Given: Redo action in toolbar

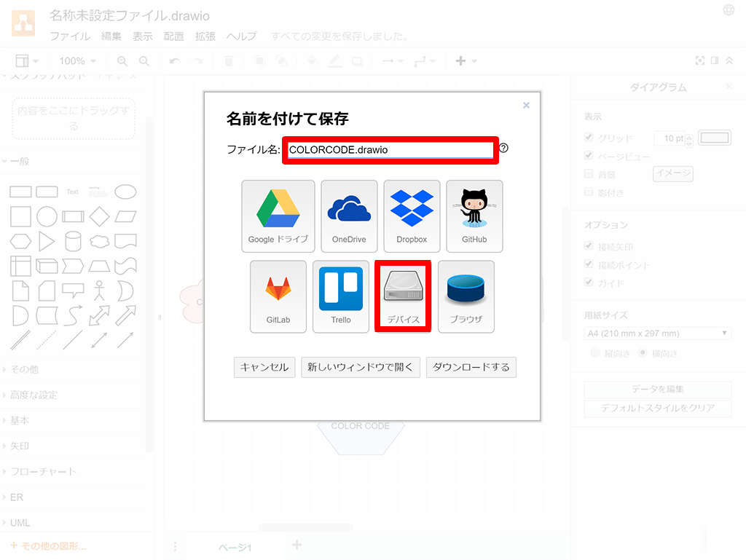Looking at the screenshot, I should point(197,61).
